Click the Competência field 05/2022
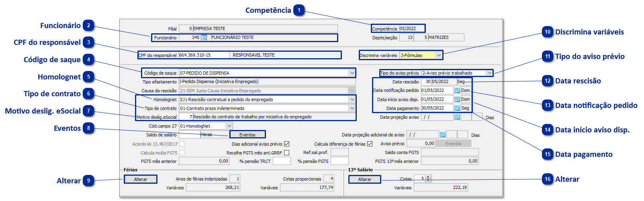The height and width of the screenshot is (201, 644). [x=411, y=28]
